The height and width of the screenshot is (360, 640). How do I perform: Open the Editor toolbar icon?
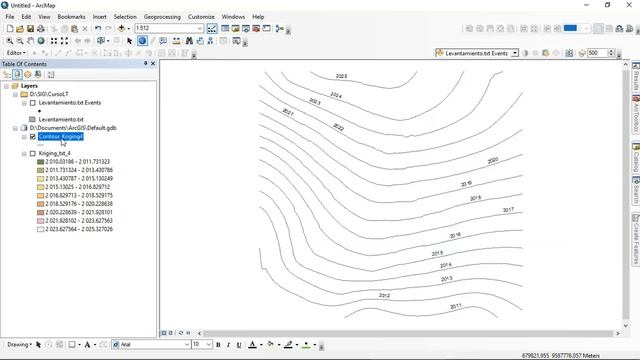(x=212, y=29)
